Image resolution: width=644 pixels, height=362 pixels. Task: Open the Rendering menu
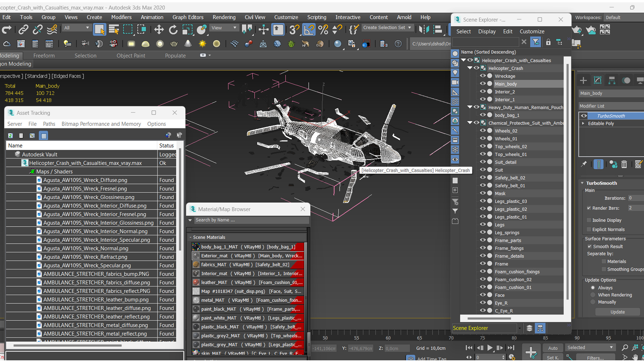224,17
